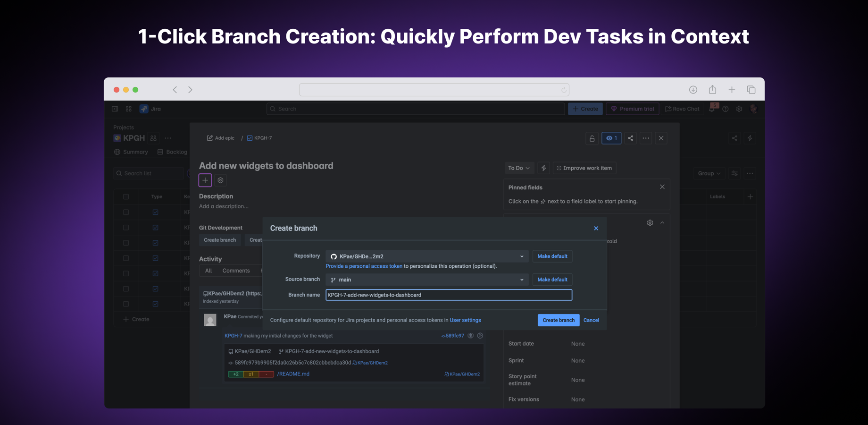The image size is (868, 425).
Task: Check the first row checkbox in list
Action: coord(126,212)
